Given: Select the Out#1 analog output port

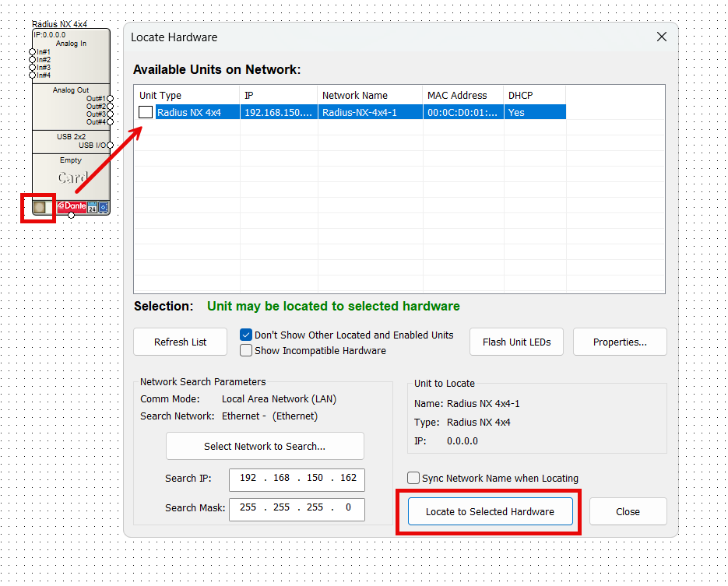Looking at the screenshot, I should (x=111, y=98).
